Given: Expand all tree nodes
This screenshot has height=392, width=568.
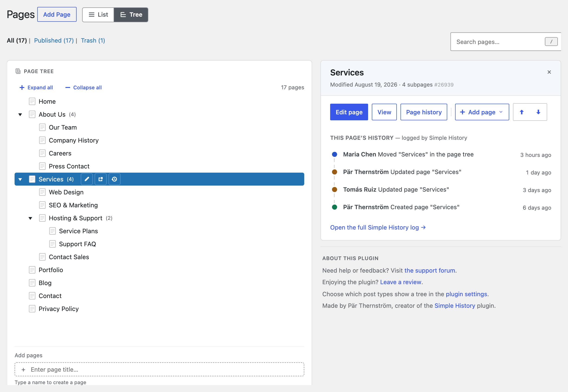Looking at the screenshot, I should coord(36,87).
